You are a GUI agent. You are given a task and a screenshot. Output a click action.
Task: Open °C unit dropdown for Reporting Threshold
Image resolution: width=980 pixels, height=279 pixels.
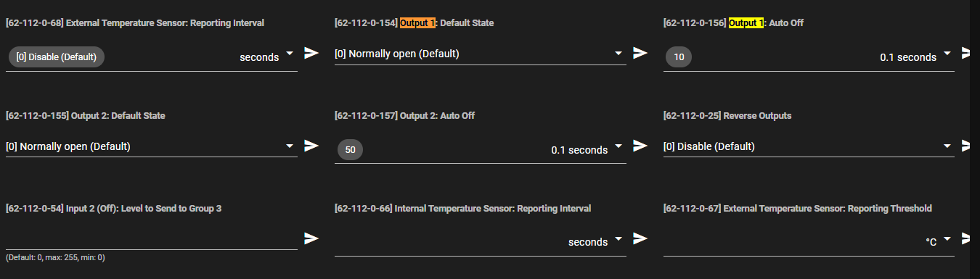939,242
